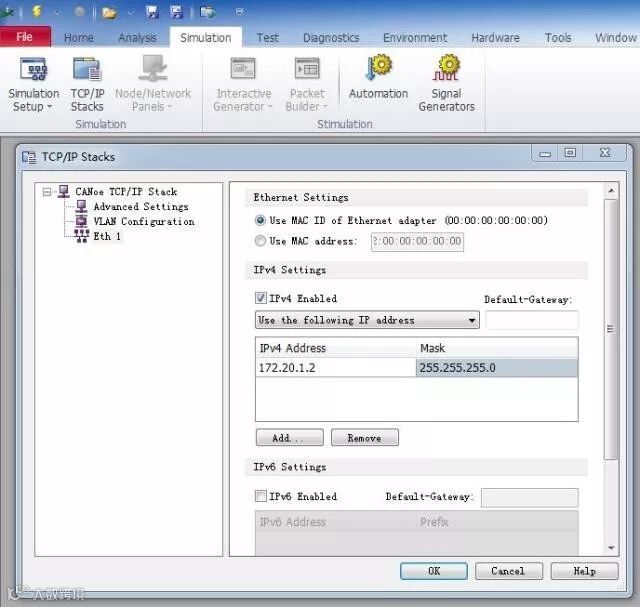Click the window-with-globe icon in quick toolbar
Viewport: 640px width, 607px height.
(207, 12)
